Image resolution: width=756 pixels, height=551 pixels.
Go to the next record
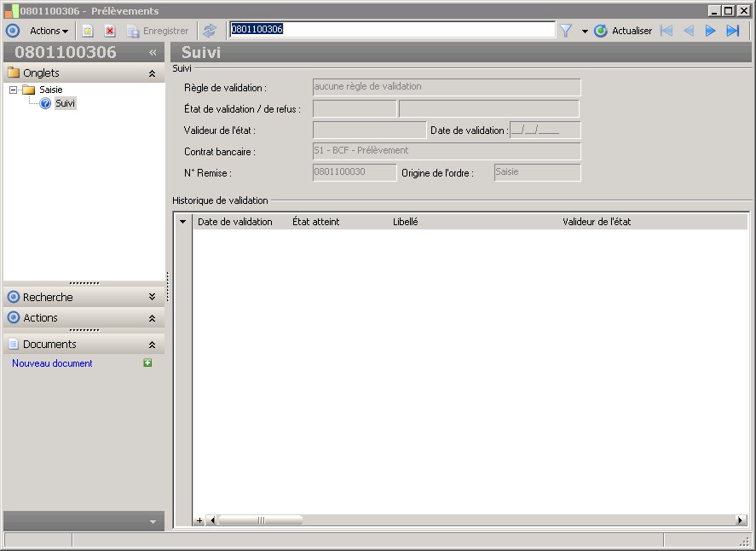pos(710,31)
